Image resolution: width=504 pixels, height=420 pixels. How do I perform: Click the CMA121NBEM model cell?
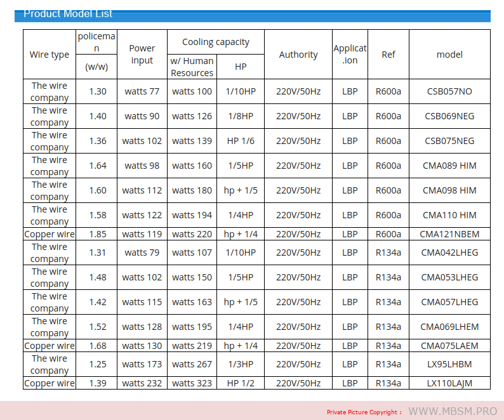449,234
